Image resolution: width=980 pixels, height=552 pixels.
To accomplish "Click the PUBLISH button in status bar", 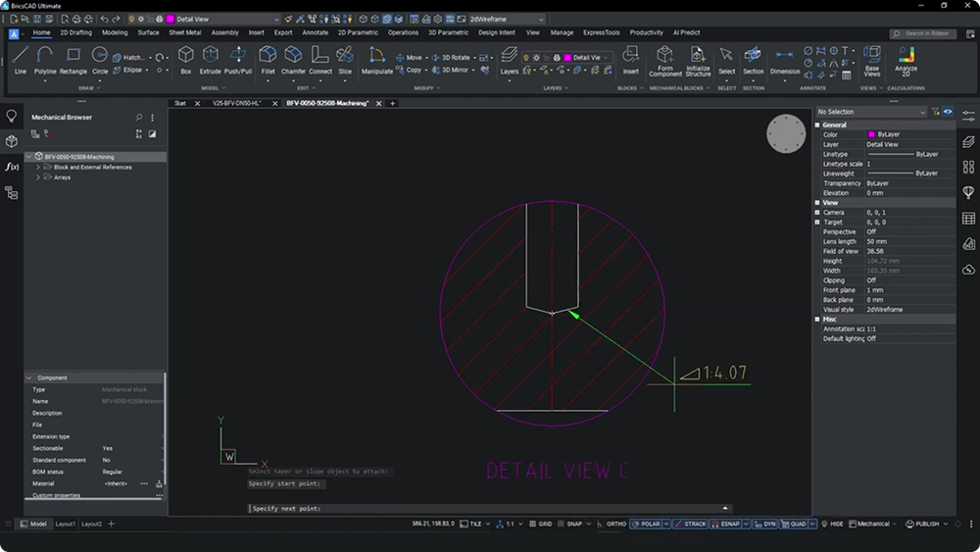I will 925,525.
